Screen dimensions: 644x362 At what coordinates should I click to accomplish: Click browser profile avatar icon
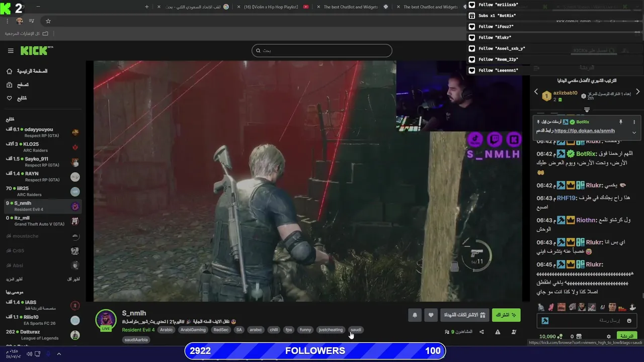point(20,21)
